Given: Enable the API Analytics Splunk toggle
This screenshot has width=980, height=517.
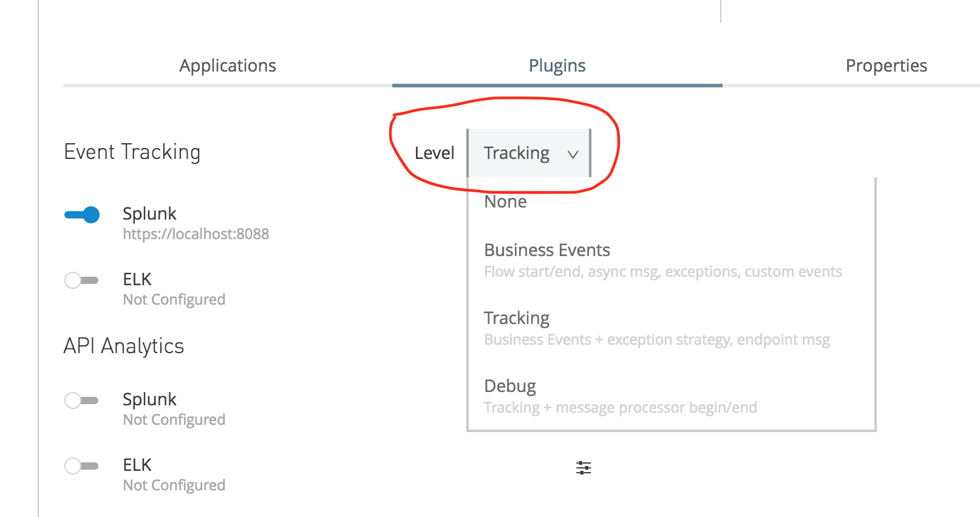Looking at the screenshot, I should pyautogui.click(x=81, y=400).
